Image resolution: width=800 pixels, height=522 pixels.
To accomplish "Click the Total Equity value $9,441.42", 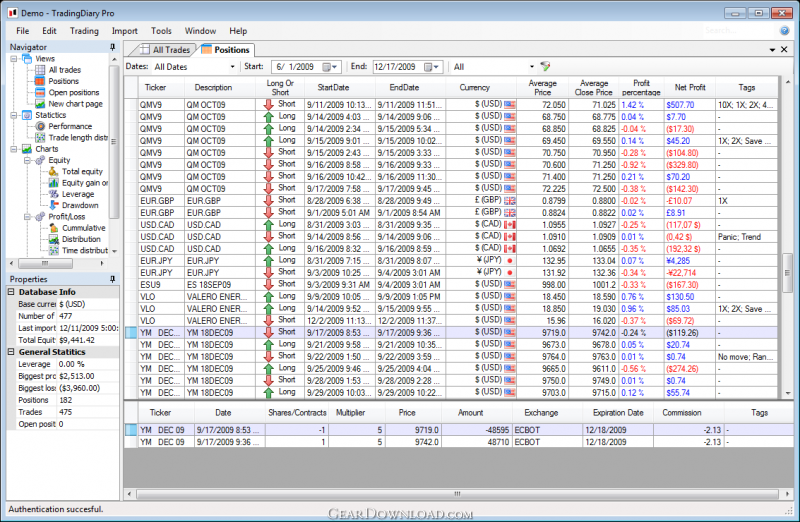I will (77, 340).
